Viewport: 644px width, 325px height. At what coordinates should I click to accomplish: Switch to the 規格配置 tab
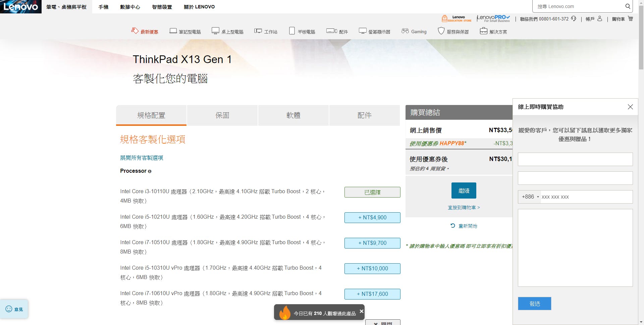pyautogui.click(x=151, y=115)
